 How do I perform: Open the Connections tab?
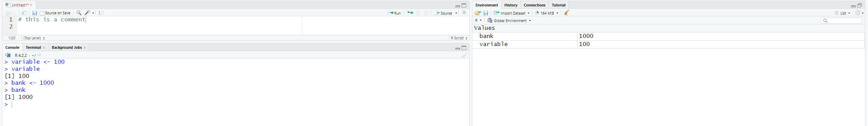tap(534, 5)
